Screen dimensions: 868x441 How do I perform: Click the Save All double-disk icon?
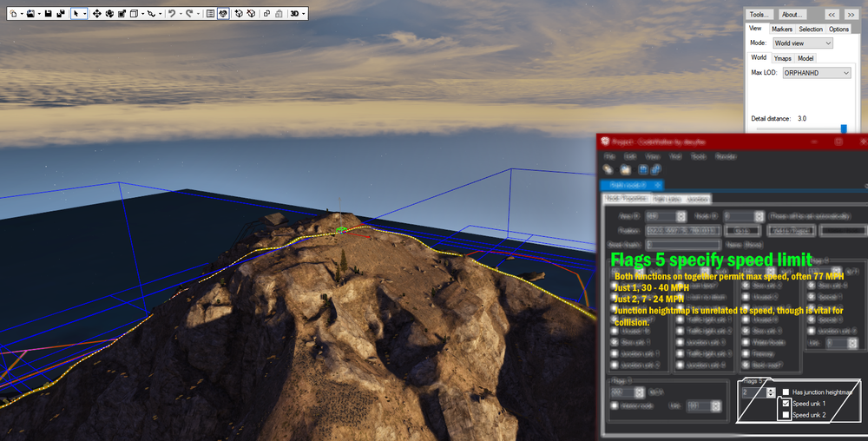(61, 14)
